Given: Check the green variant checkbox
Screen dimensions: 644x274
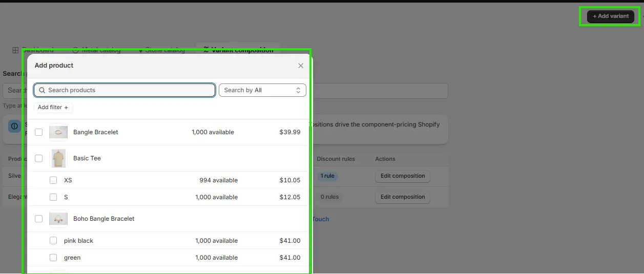Looking at the screenshot, I should [53, 258].
